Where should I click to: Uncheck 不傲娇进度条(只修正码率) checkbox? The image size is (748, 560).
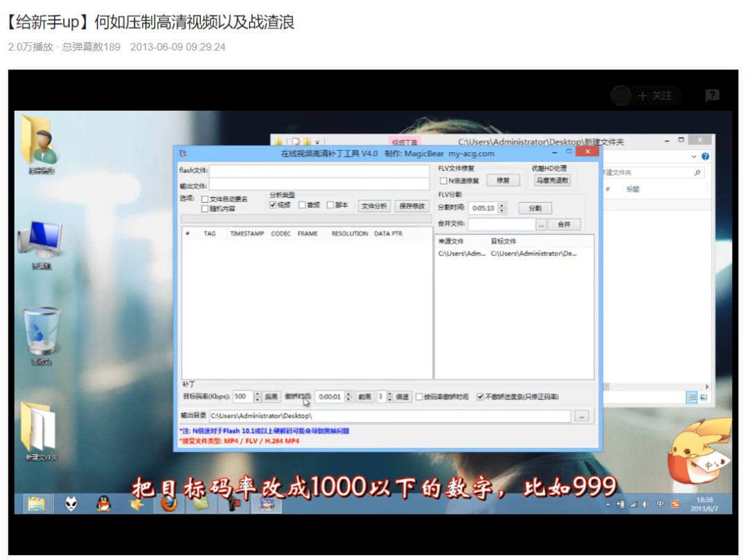[x=480, y=397]
